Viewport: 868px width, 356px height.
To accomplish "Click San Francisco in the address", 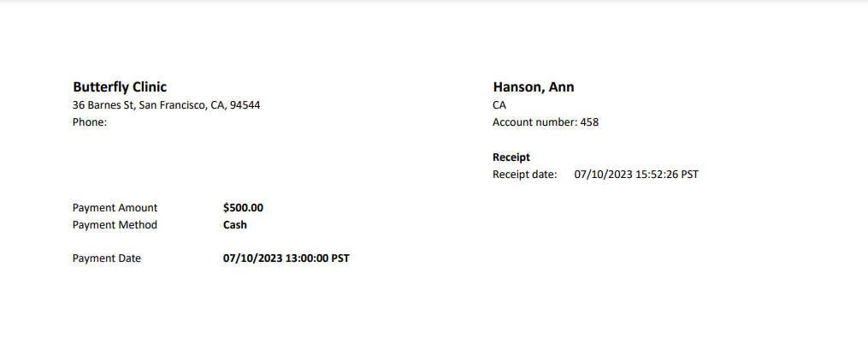I will 172,105.
